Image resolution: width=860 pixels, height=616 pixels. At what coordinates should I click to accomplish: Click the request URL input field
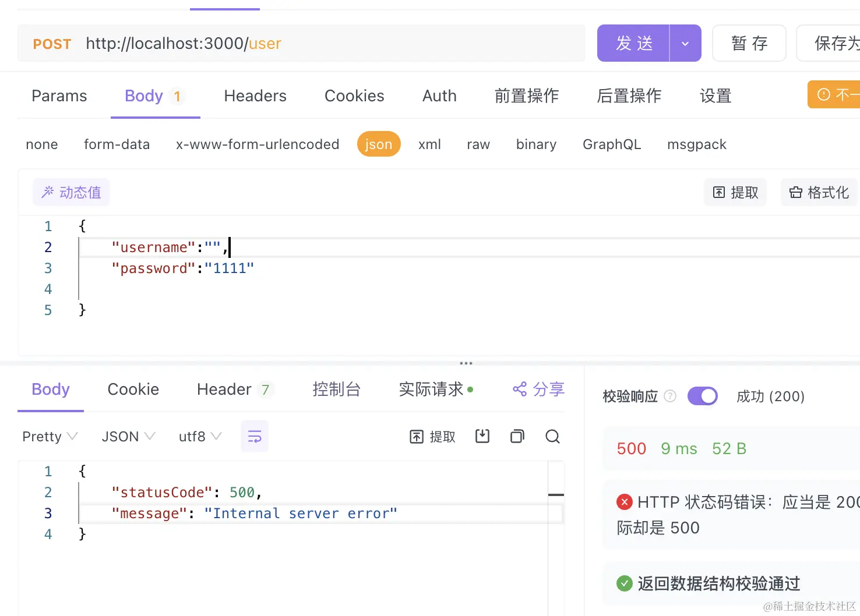[x=333, y=43]
